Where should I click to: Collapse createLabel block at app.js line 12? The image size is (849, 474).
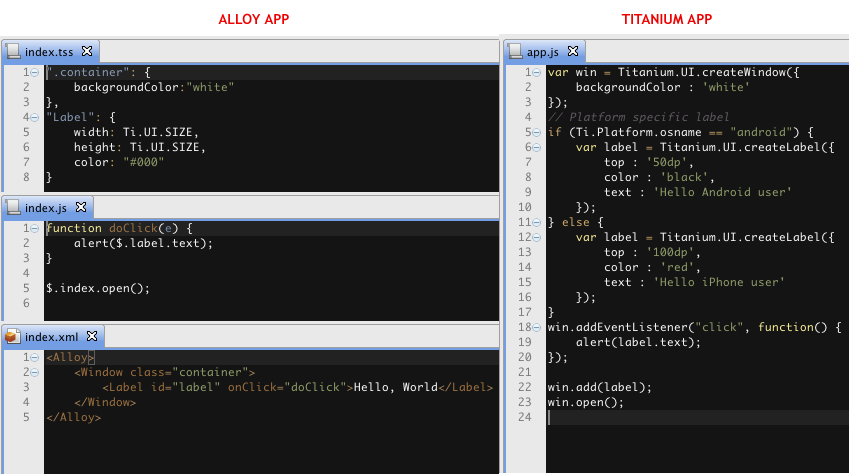(537, 237)
